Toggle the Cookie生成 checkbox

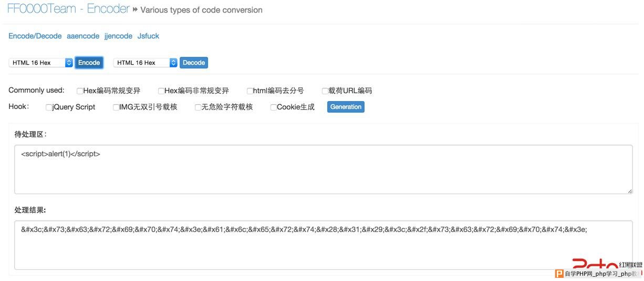pos(274,107)
